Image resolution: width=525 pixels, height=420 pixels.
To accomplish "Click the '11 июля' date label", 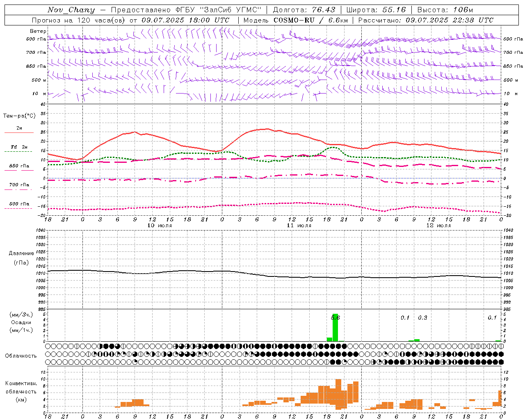I will [299, 226].
